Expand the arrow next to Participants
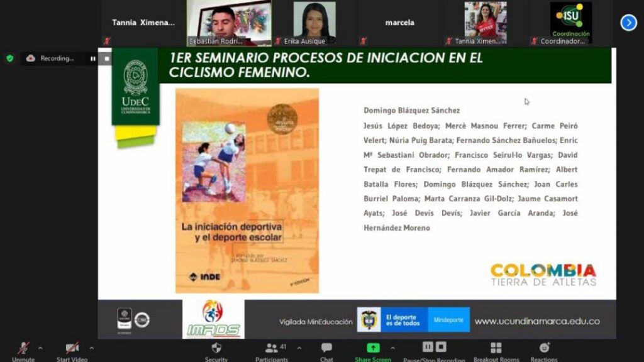Screen dimensions: 644x362 click(x=299, y=348)
